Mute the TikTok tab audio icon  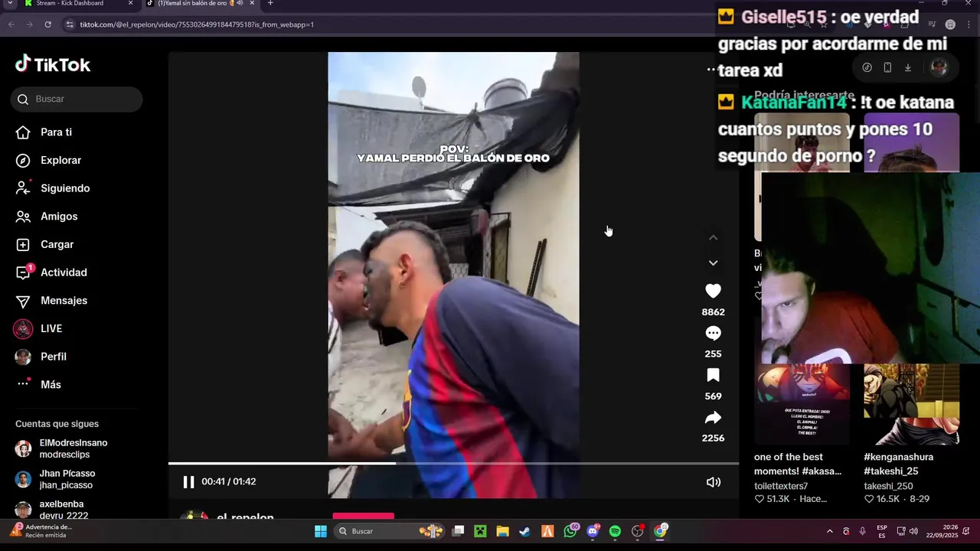coord(240,4)
